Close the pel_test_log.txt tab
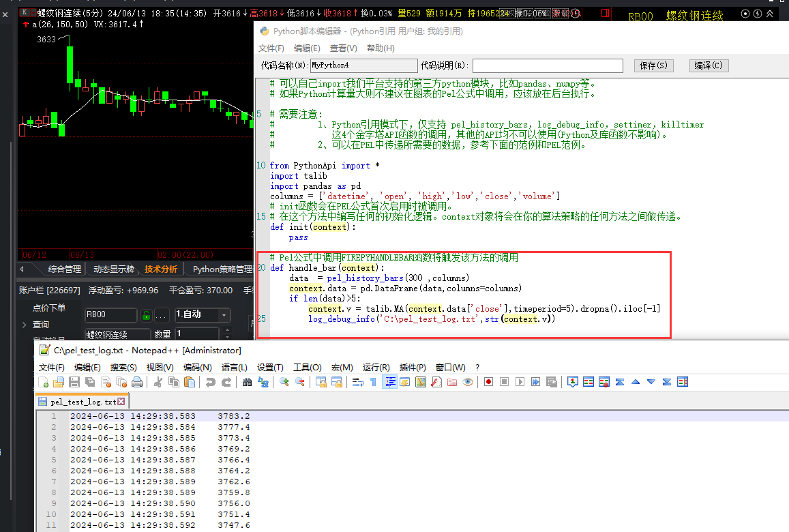The image size is (789, 532). pyautogui.click(x=121, y=402)
